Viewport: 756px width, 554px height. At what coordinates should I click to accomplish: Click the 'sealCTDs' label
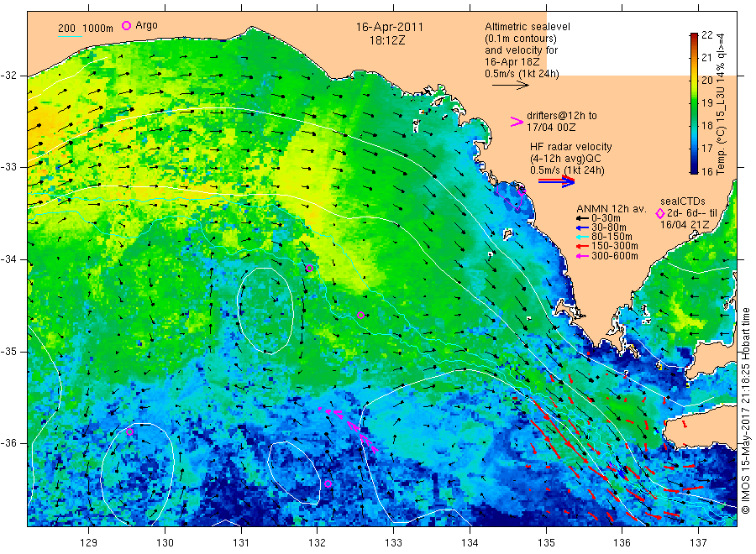pyautogui.click(x=683, y=201)
